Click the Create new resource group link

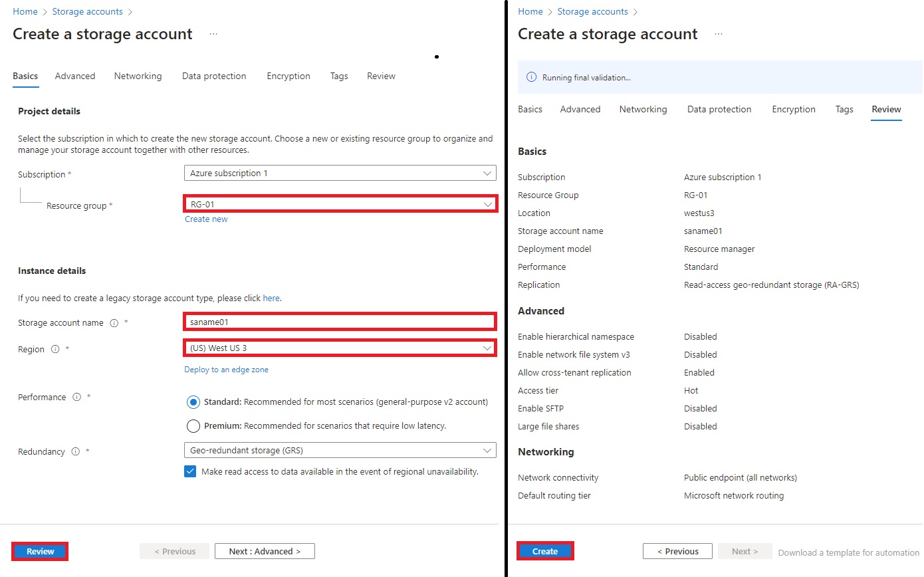(206, 219)
